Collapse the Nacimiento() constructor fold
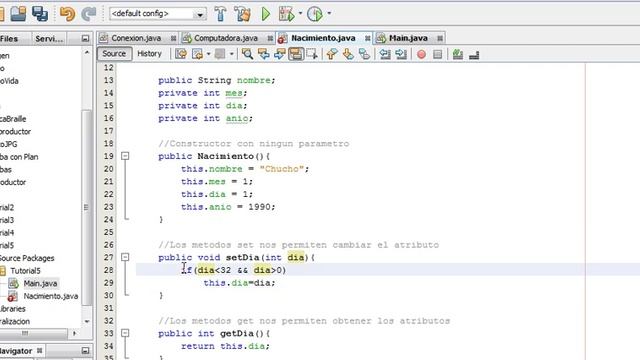The image size is (640, 360). pyautogui.click(x=125, y=156)
